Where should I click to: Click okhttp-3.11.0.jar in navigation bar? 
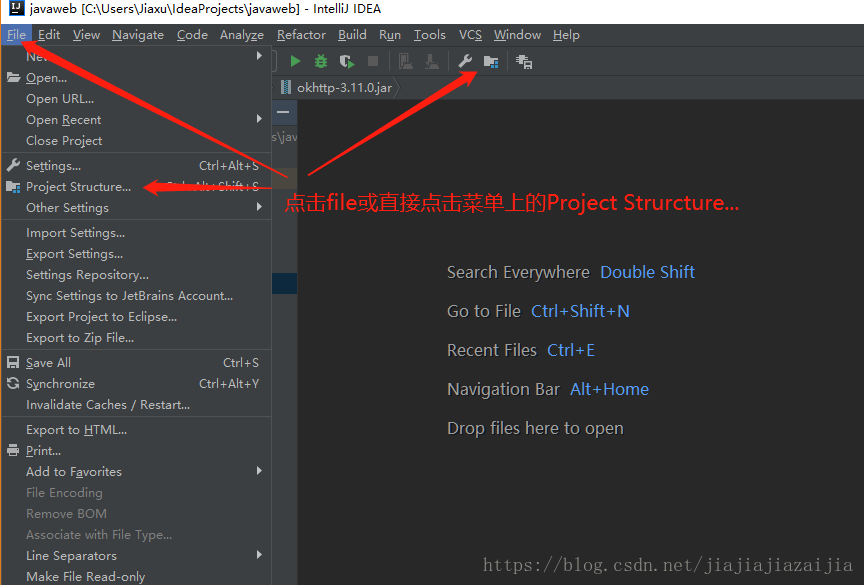pos(344,88)
